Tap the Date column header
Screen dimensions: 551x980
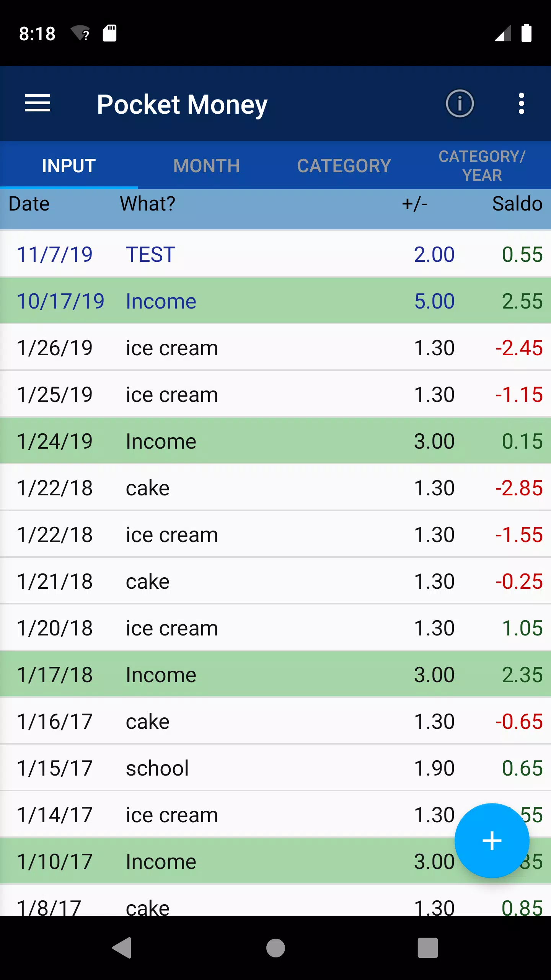[x=29, y=204]
